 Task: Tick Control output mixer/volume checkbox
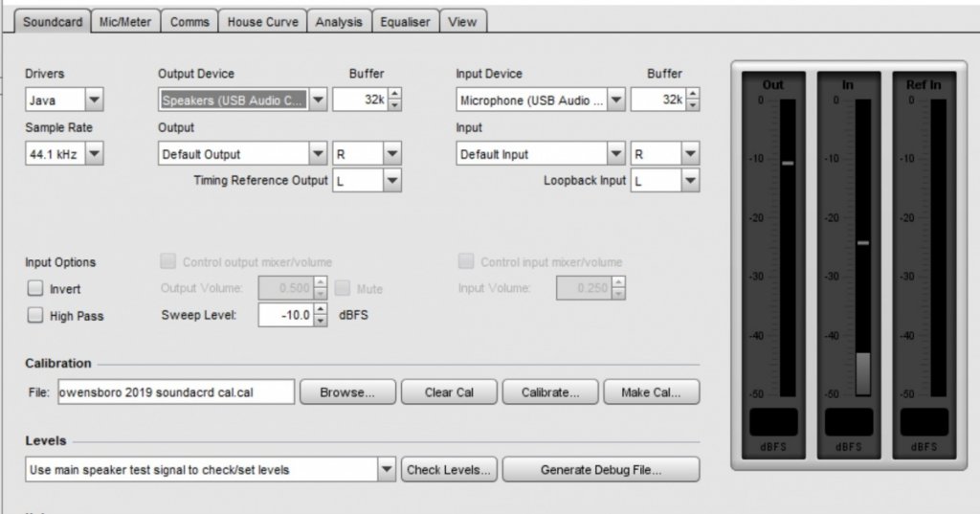[167, 261]
